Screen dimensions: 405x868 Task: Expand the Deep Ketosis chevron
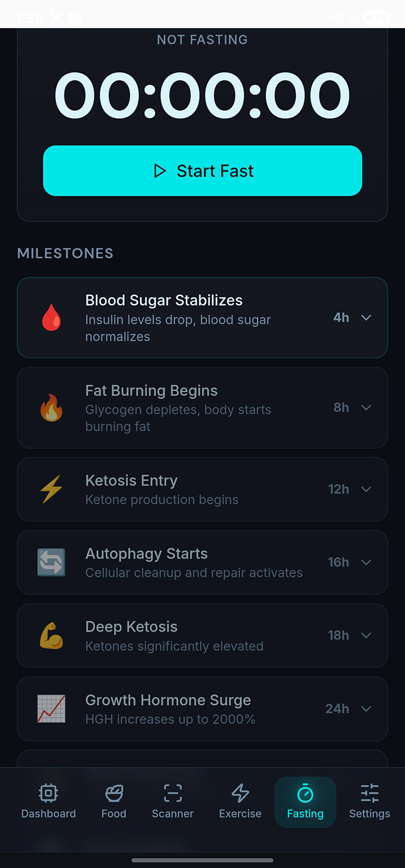click(366, 635)
